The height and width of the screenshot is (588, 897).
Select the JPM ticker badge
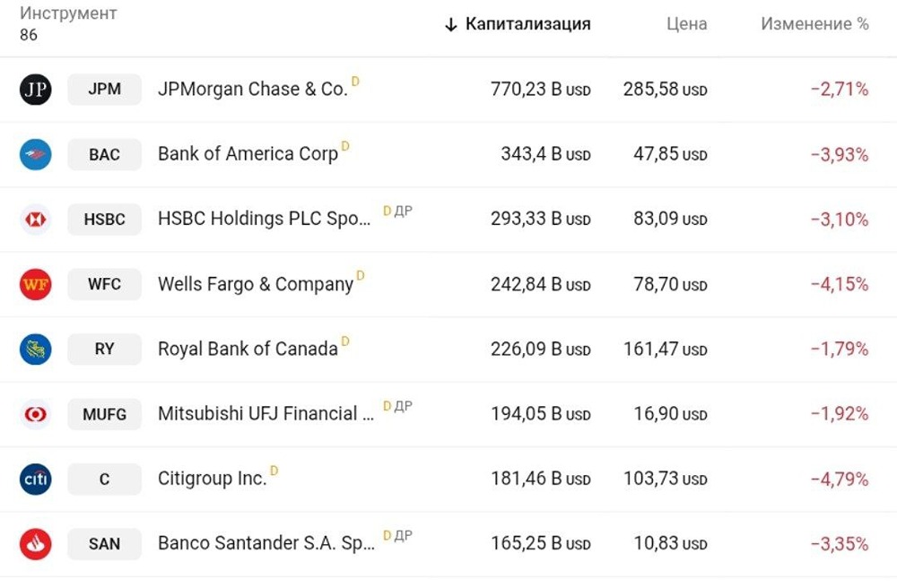pyautogui.click(x=104, y=90)
